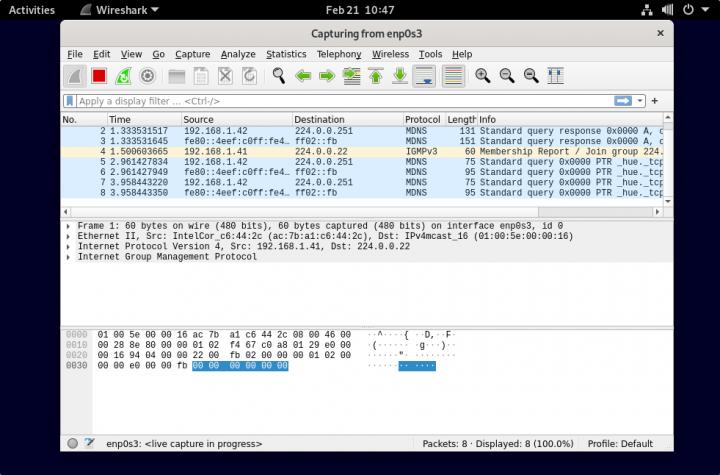
Task: Open capture options gear icon
Action: tap(147, 76)
